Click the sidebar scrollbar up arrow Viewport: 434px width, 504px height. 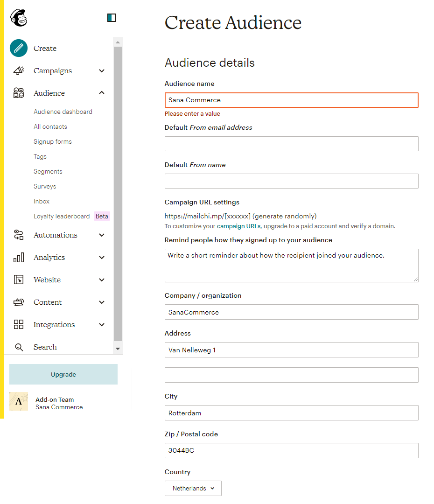pos(118,42)
